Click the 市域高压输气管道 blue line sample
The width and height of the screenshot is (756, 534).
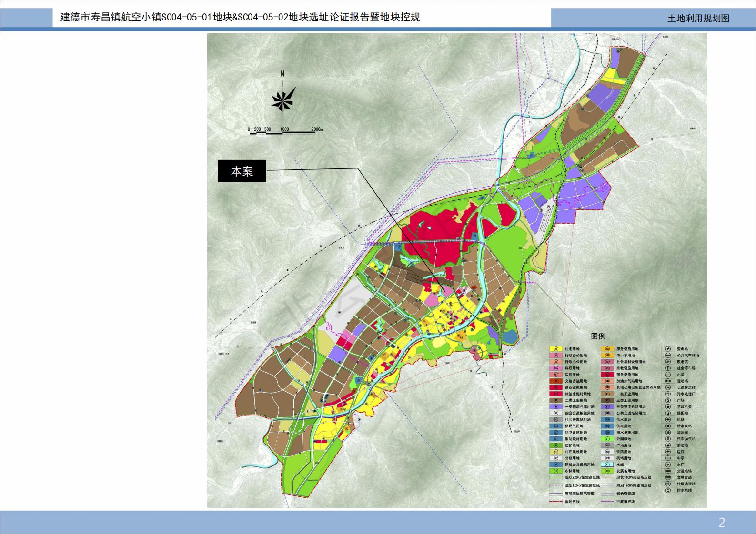click(556, 494)
